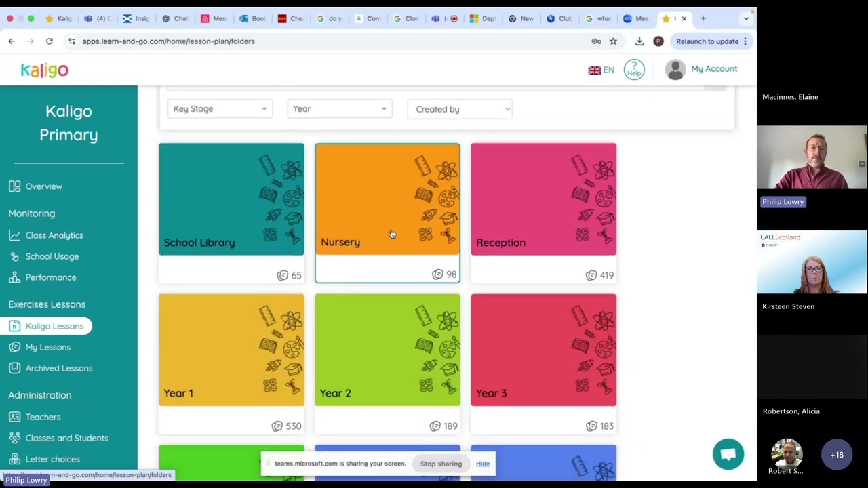Click the browser forward arrow
The height and width of the screenshot is (488, 868).
click(31, 41)
